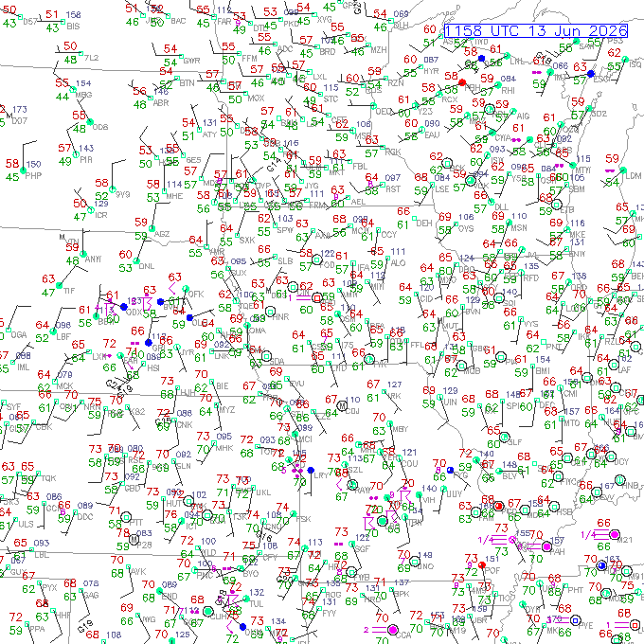This screenshot has height=644, width=644.
Task: Click the SLN station label
Action: 183,466
